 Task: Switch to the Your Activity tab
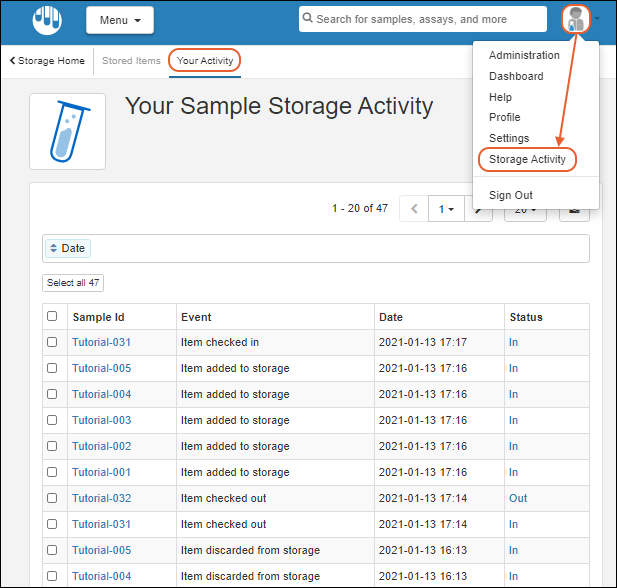[205, 61]
